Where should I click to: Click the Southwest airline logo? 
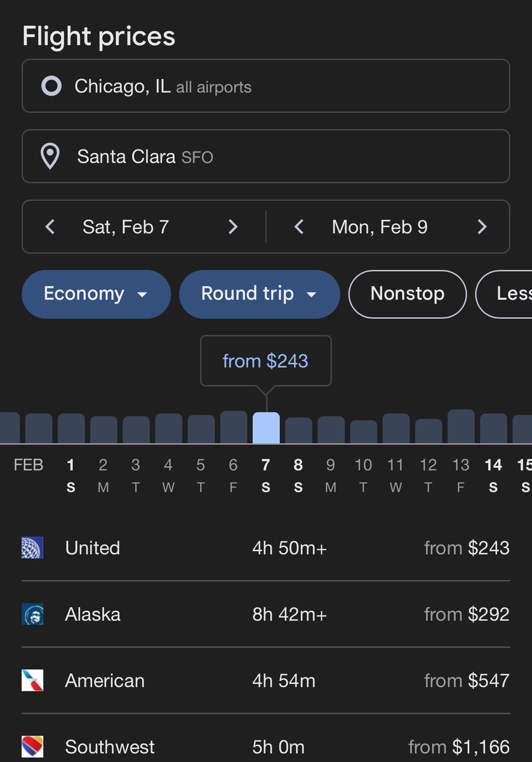(x=32, y=747)
